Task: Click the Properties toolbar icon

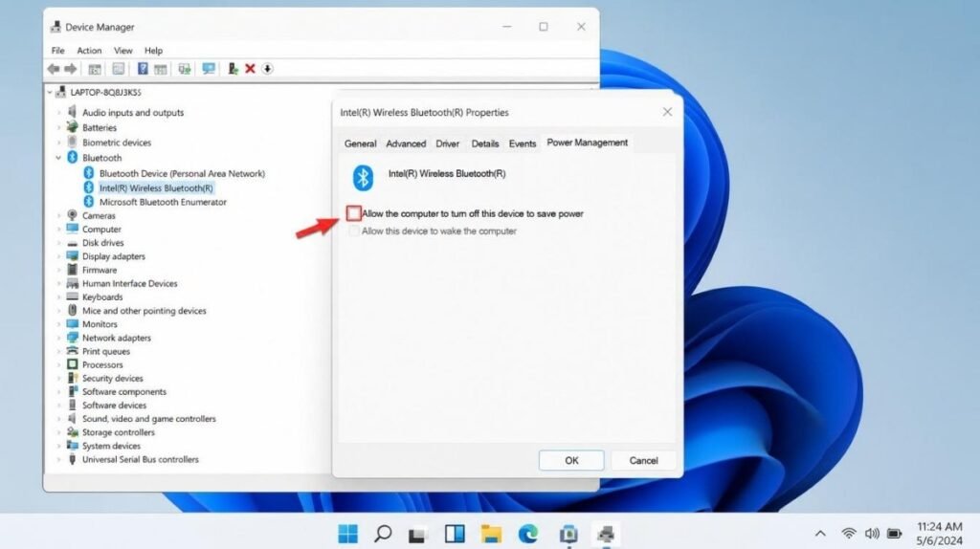Action: 118,69
